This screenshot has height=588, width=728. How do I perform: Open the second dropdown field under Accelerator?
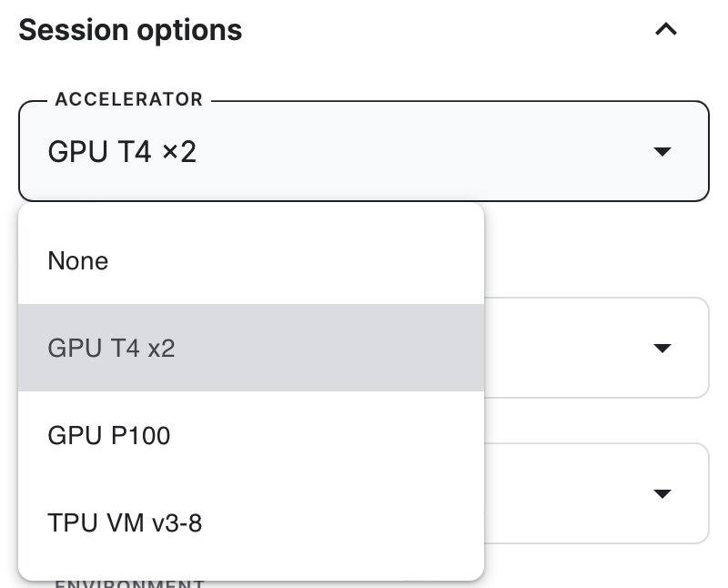coord(596,348)
